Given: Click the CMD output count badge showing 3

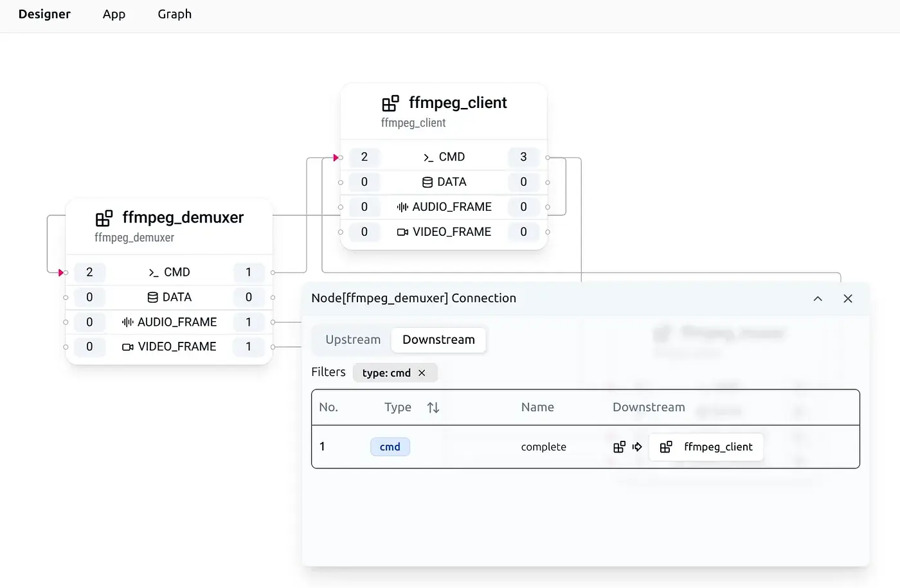Looking at the screenshot, I should point(523,157).
